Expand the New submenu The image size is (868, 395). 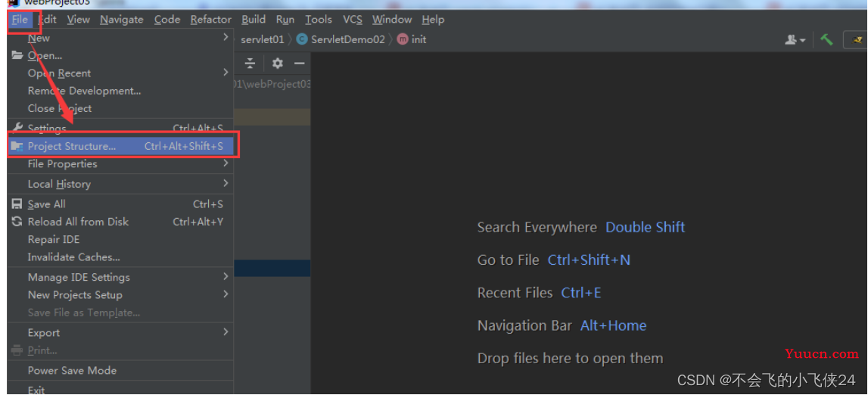click(x=120, y=38)
